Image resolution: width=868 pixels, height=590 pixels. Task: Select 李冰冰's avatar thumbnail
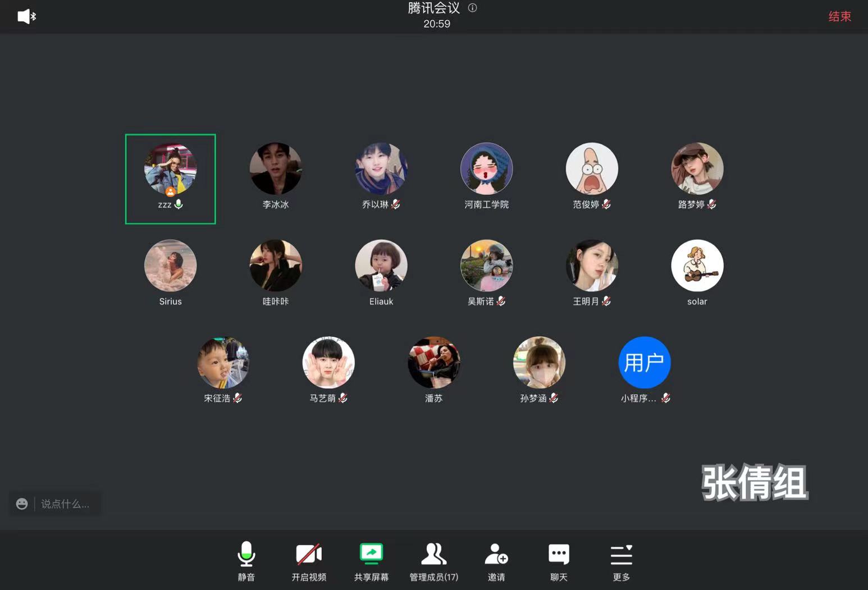click(276, 168)
